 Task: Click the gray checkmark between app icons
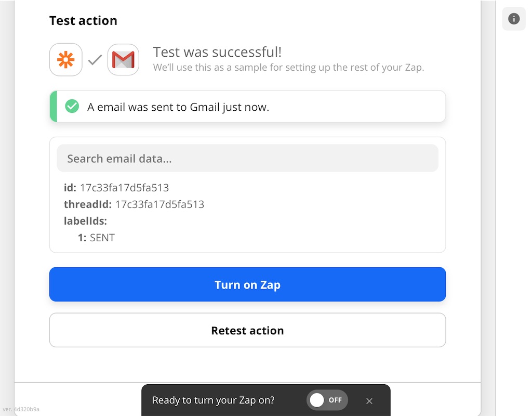click(95, 60)
